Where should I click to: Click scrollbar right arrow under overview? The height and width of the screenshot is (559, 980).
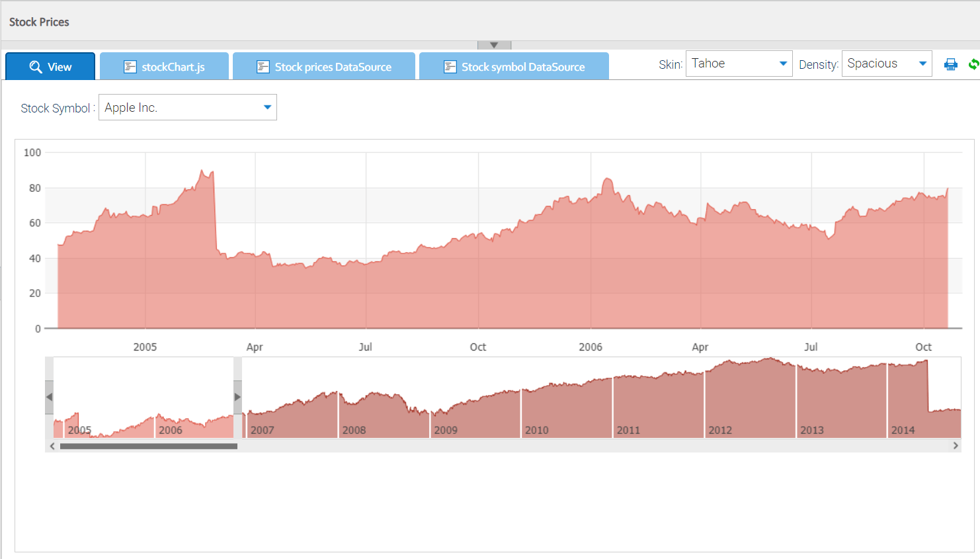pos(956,446)
